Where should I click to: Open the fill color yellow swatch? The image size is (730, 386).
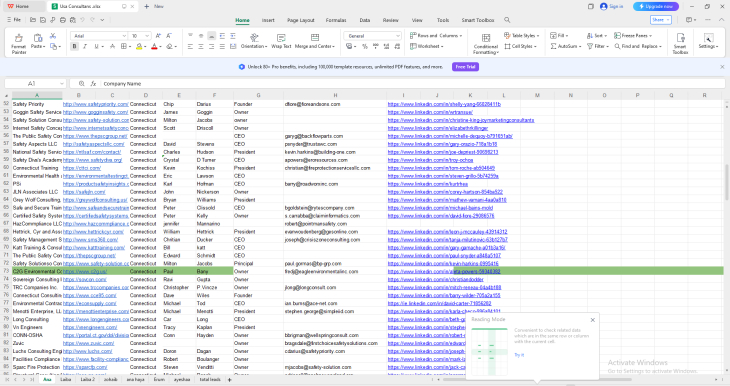pyautogui.click(x=139, y=47)
